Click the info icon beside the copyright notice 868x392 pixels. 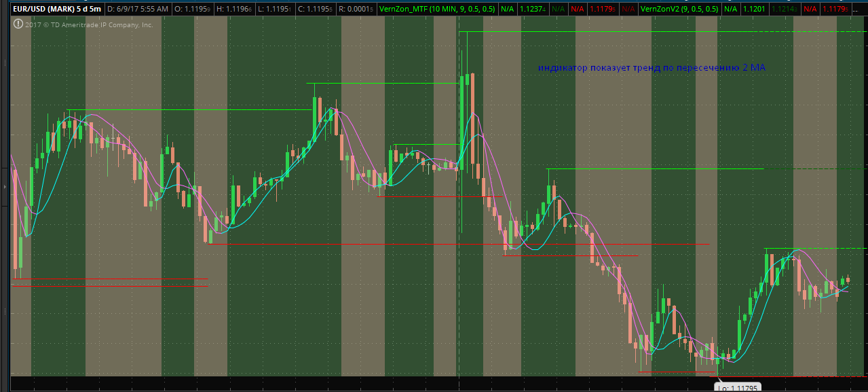point(18,24)
